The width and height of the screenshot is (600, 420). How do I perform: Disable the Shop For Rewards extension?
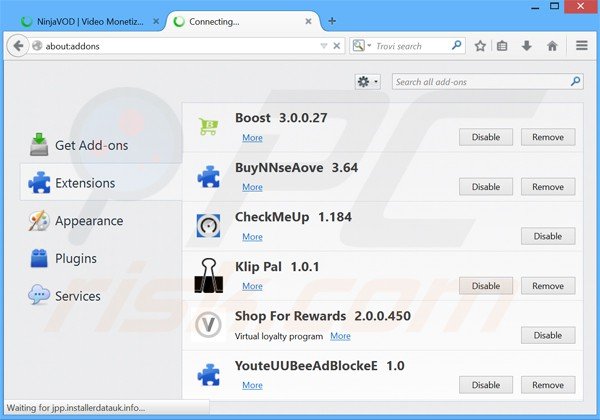point(548,335)
